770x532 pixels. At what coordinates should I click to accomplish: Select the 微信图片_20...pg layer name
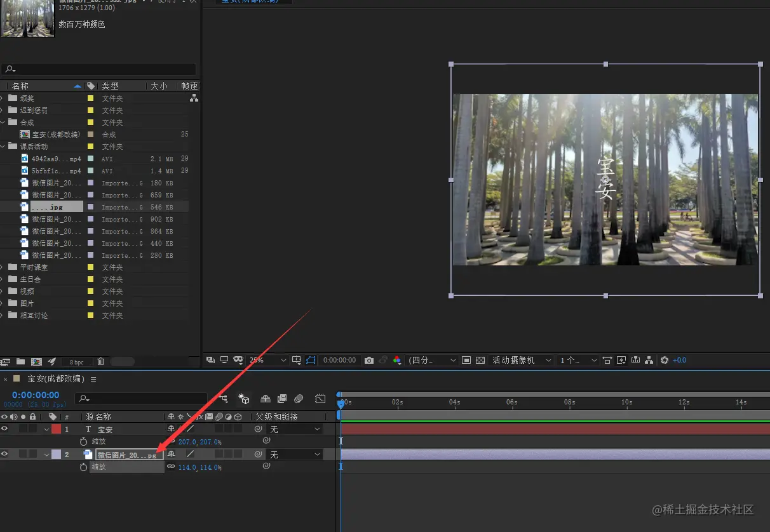tap(130, 455)
